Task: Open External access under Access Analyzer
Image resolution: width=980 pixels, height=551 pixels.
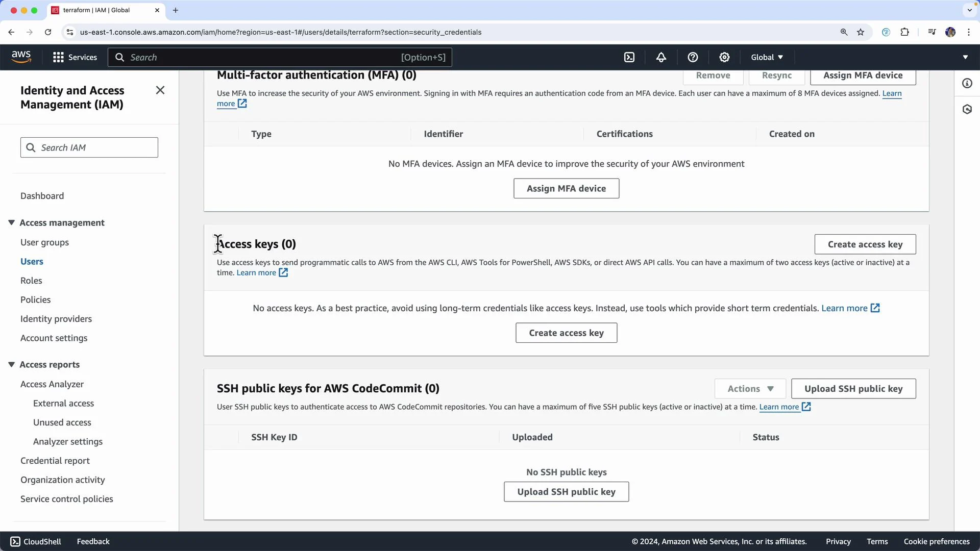Action: tap(63, 403)
